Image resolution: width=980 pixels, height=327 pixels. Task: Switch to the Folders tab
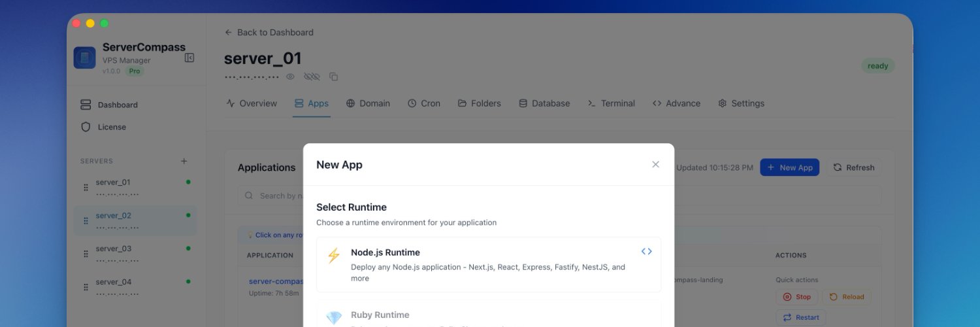(x=479, y=103)
